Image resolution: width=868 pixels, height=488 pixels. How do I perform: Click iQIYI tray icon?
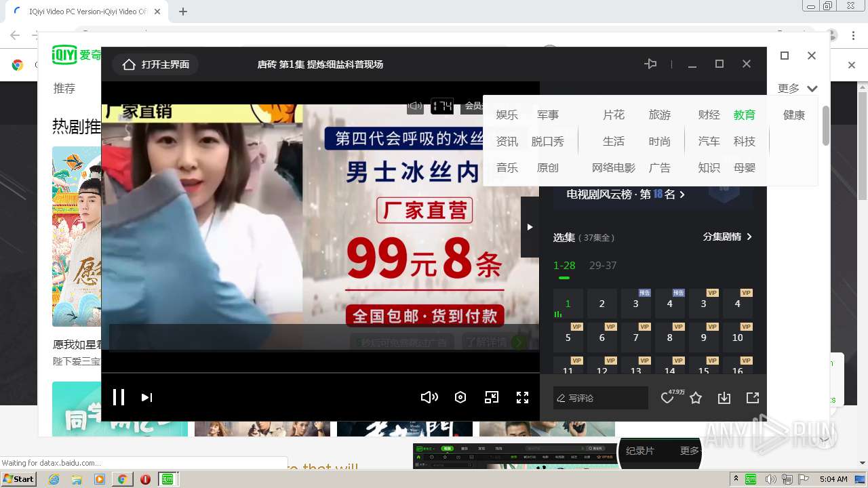click(751, 479)
